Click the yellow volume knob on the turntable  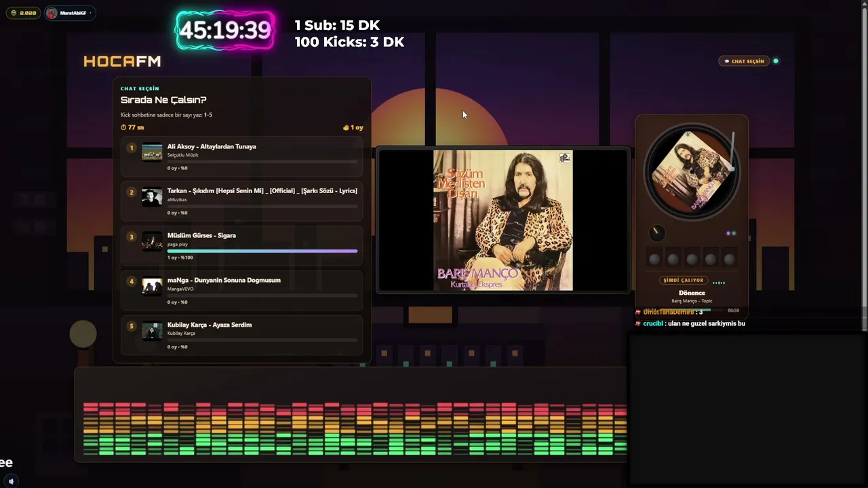point(656,233)
